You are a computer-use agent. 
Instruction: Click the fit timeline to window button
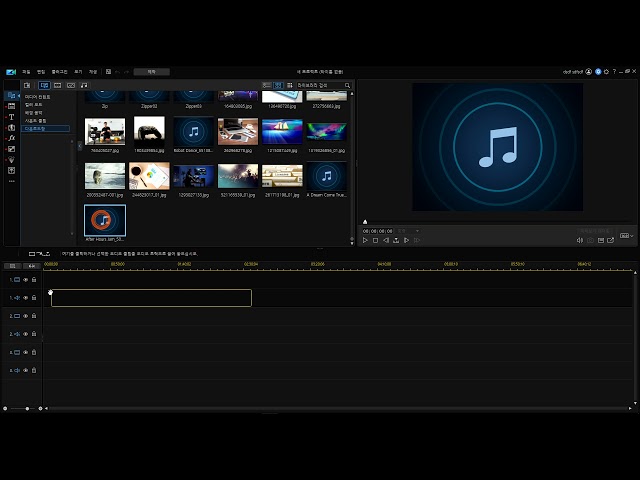[x=31, y=266]
